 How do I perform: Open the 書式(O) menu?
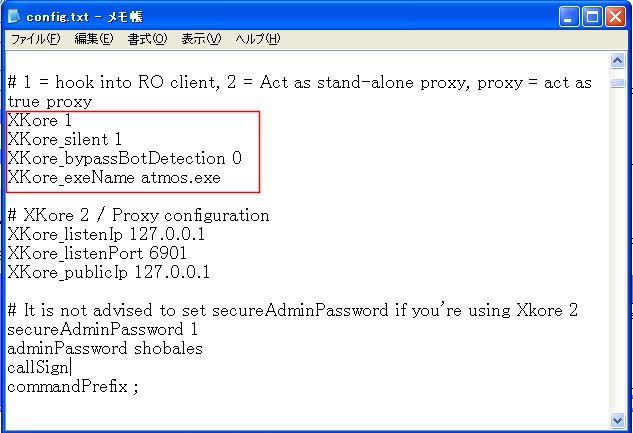click(x=147, y=39)
